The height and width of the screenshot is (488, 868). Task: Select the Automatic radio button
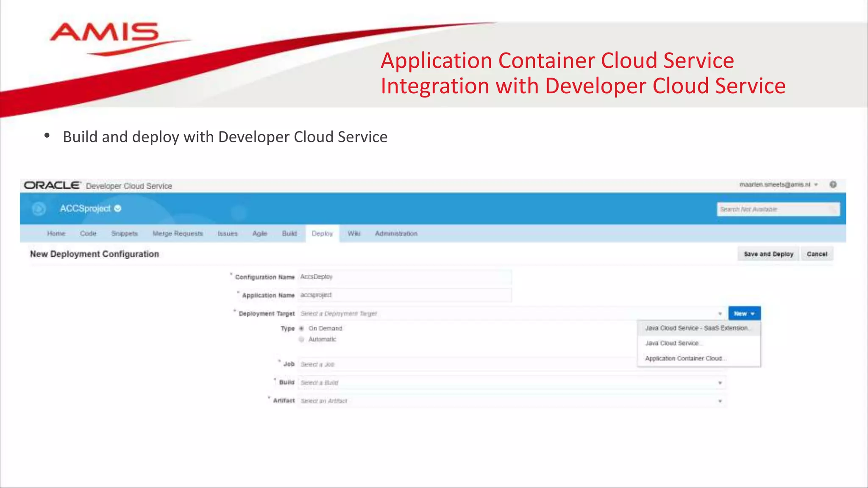pyautogui.click(x=301, y=339)
